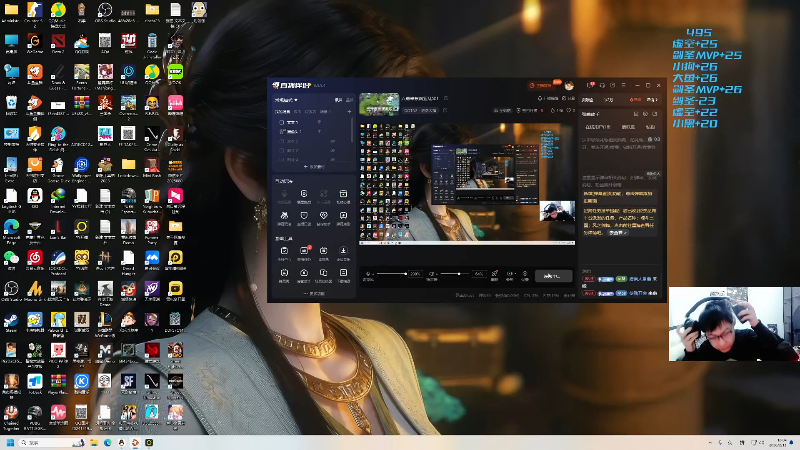Show the hidden third source row
Viewport: 800px width, 450px height.
(x=333, y=141)
